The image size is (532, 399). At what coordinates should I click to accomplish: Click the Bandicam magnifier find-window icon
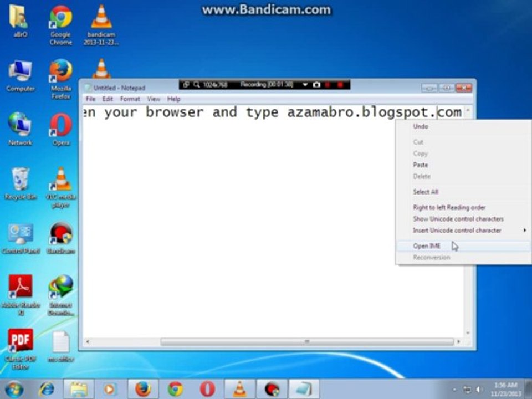(196, 84)
